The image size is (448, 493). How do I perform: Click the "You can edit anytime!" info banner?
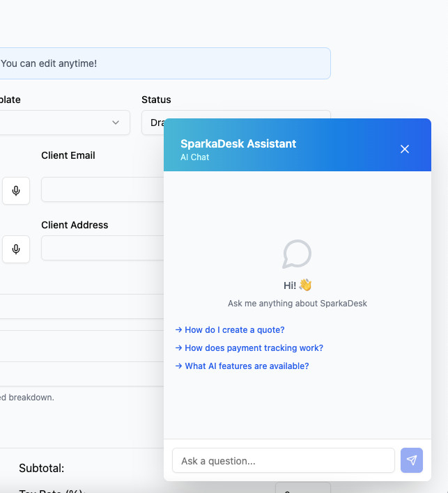tap(164, 63)
